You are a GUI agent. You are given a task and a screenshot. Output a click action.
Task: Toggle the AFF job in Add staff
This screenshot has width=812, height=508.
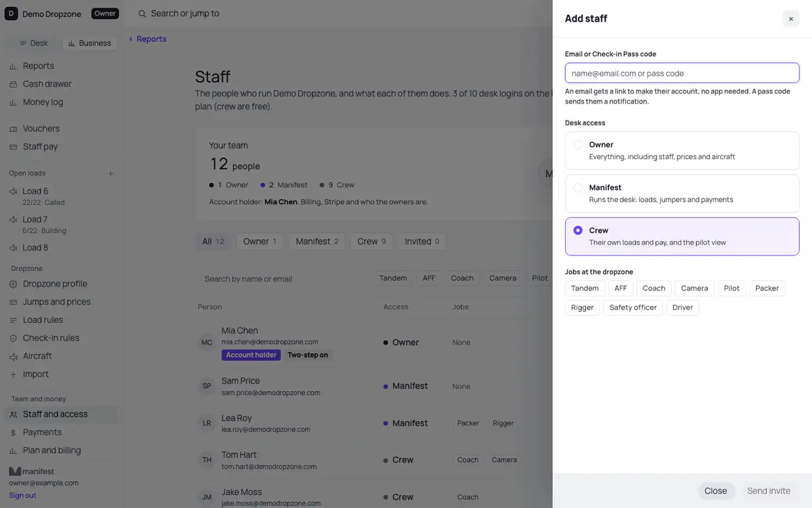coord(621,289)
